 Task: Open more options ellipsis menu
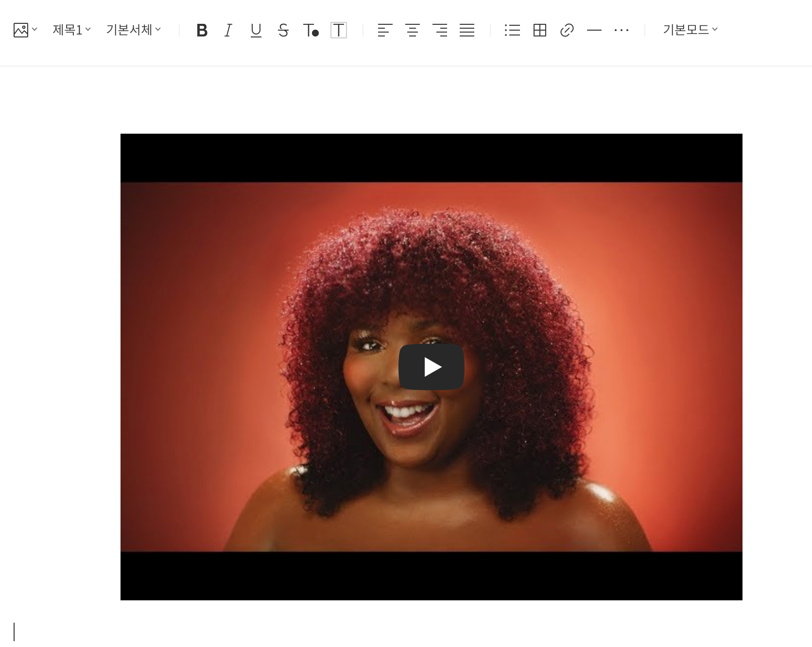[622, 31]
